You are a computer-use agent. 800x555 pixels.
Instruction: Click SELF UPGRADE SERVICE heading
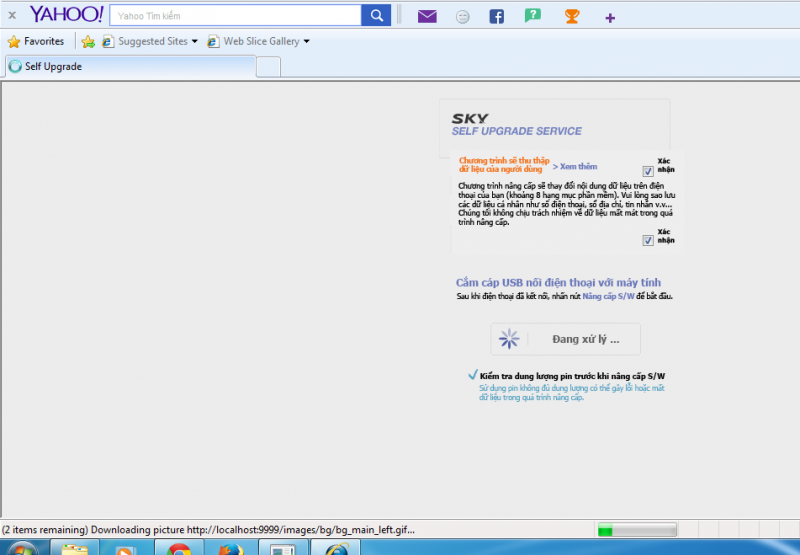pyautogui.click(x=516, y=131)
